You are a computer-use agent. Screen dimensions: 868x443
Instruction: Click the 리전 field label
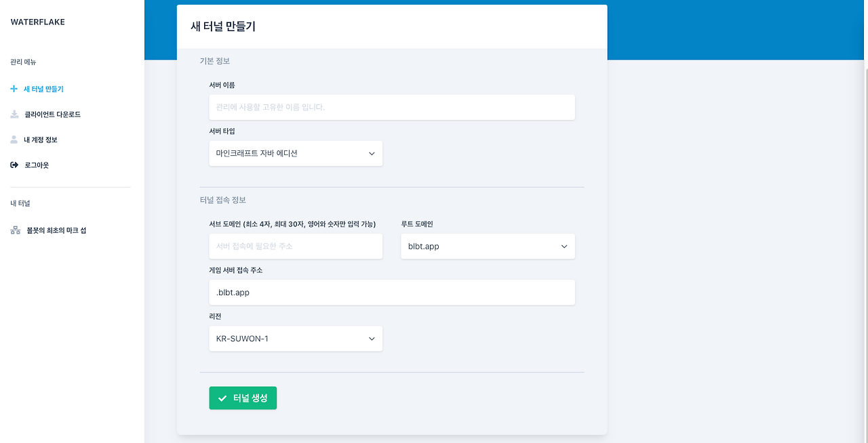click(x=215, y=316)
